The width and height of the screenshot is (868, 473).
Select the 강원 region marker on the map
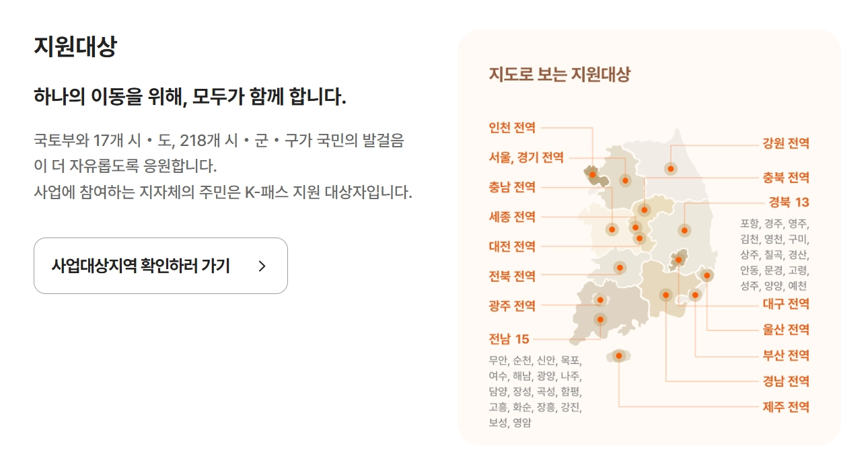click(x=671, y=168)
